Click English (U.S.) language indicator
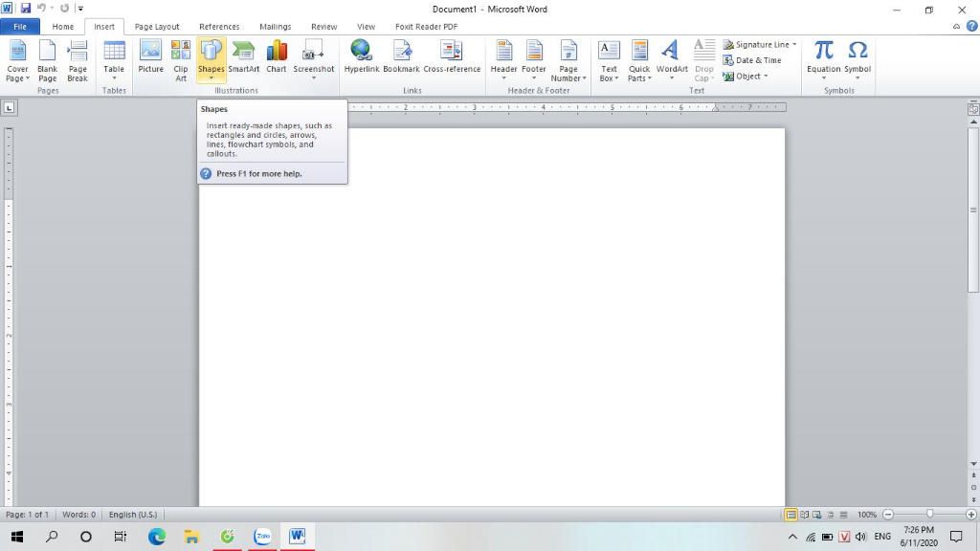Viewport: 980px width, 551px height. (133, 515)
